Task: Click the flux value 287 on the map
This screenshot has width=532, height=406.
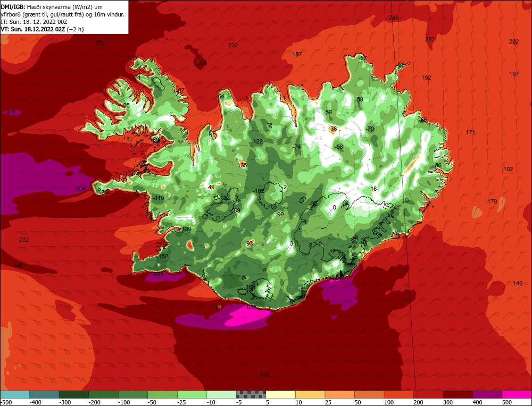Action: click(x=429, y=39)
